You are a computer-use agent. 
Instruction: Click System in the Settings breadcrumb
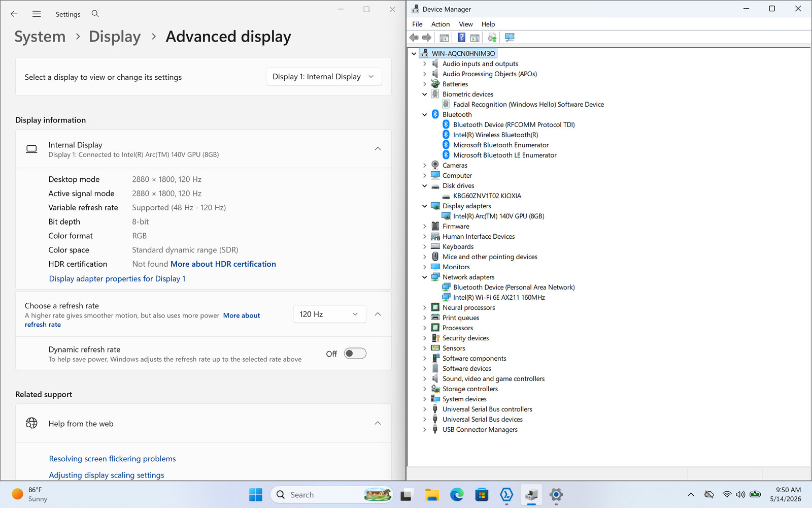[x=40, y=37]
